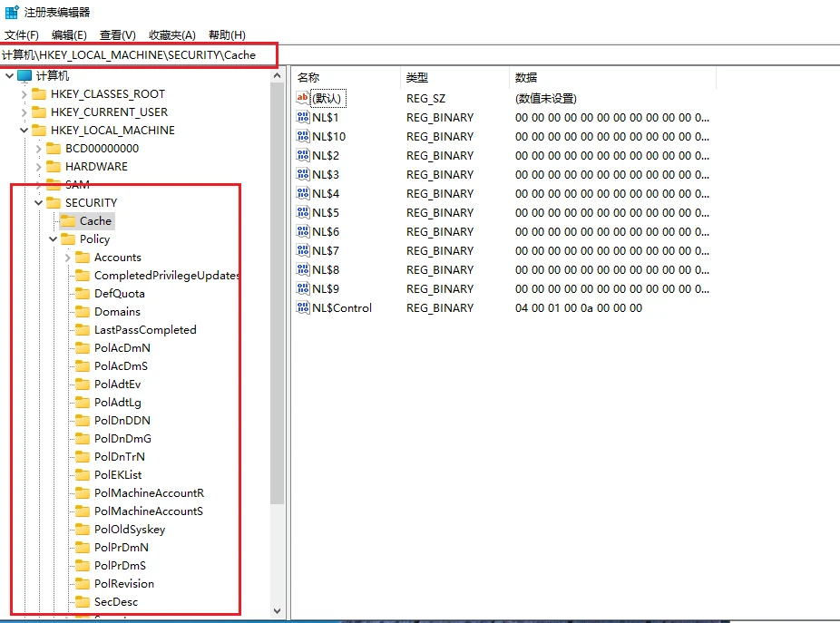The image size is (840, 623).
Task: Click the folder icon of SecDesc
Action: 83,601
